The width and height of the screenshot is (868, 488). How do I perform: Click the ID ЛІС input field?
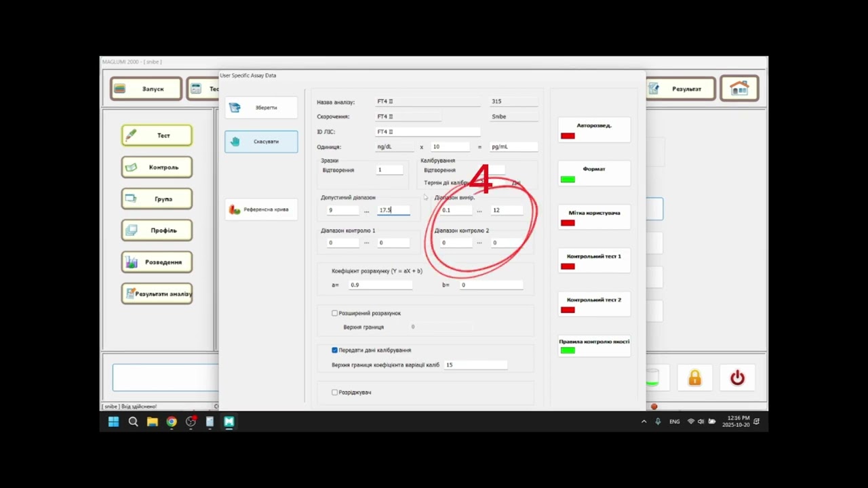point(429,131)
